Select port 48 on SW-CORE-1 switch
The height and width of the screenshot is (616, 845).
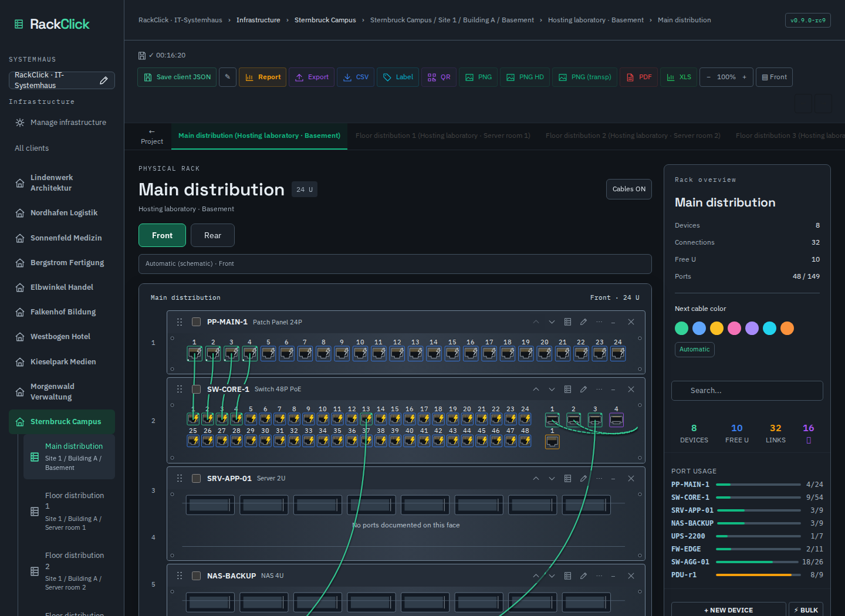[x=525, y=441]
